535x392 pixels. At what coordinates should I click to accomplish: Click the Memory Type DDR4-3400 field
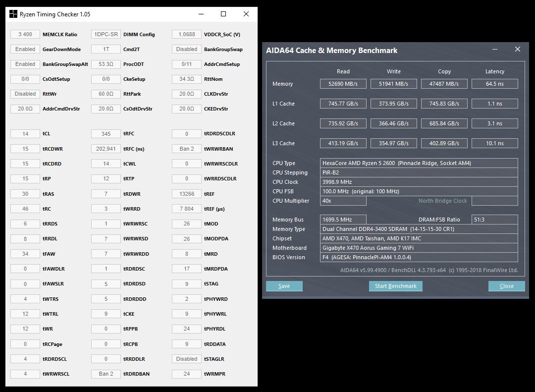click(x=419, y=229)
